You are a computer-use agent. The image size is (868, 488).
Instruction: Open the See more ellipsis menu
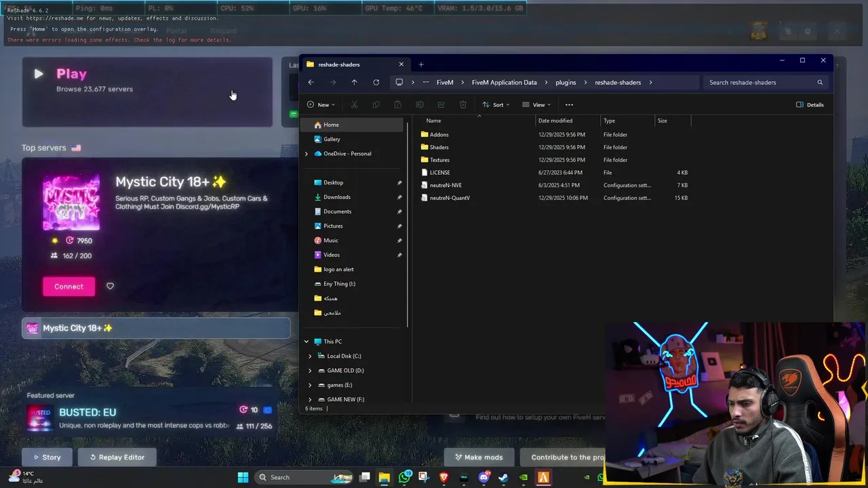(x=569, y=105)
